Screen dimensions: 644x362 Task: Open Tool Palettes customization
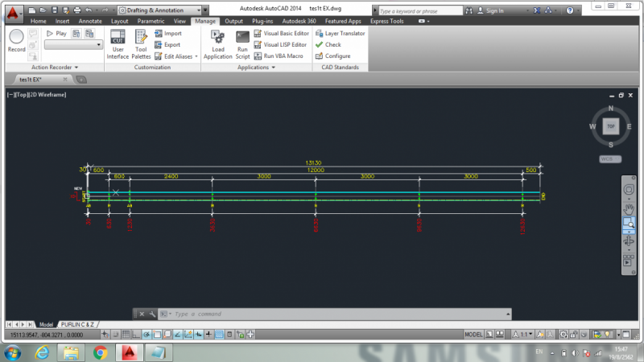[x=141, y=44]
